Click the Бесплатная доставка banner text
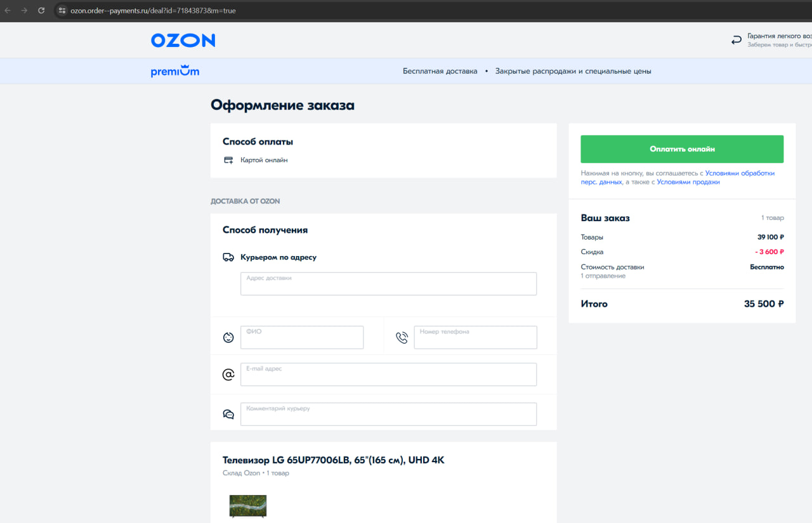 point(440,71)
